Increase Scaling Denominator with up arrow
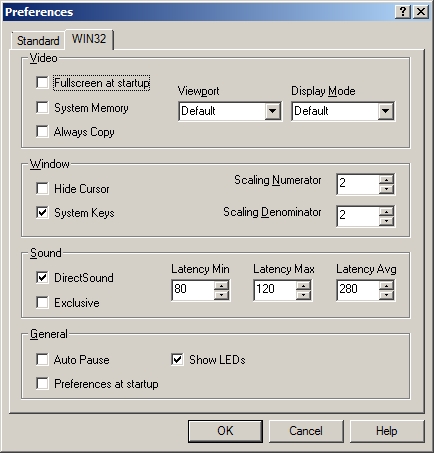Screen dimensions: 434x453 coord(386,212)
